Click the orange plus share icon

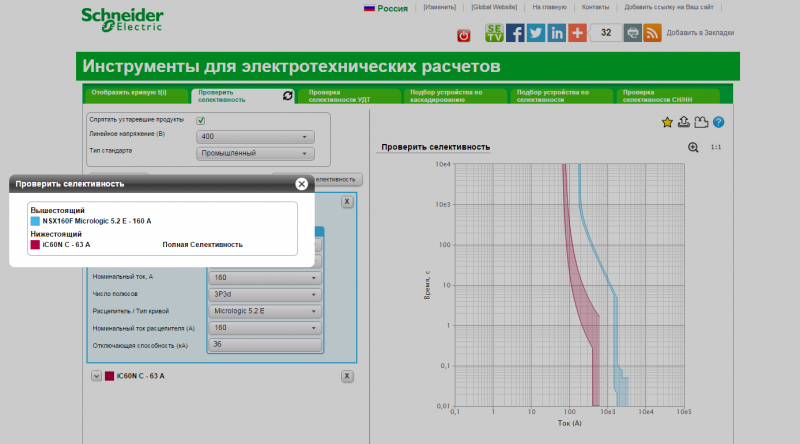(578, 33)
